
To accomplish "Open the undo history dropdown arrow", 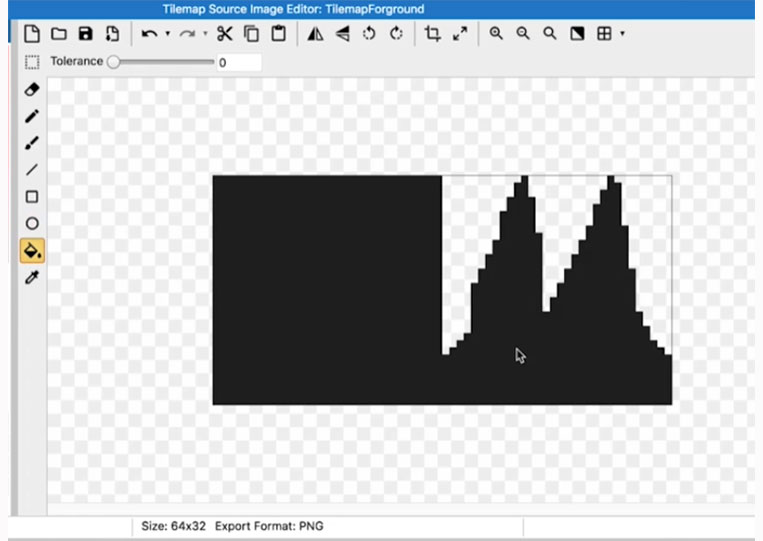I will coord(167,34).
